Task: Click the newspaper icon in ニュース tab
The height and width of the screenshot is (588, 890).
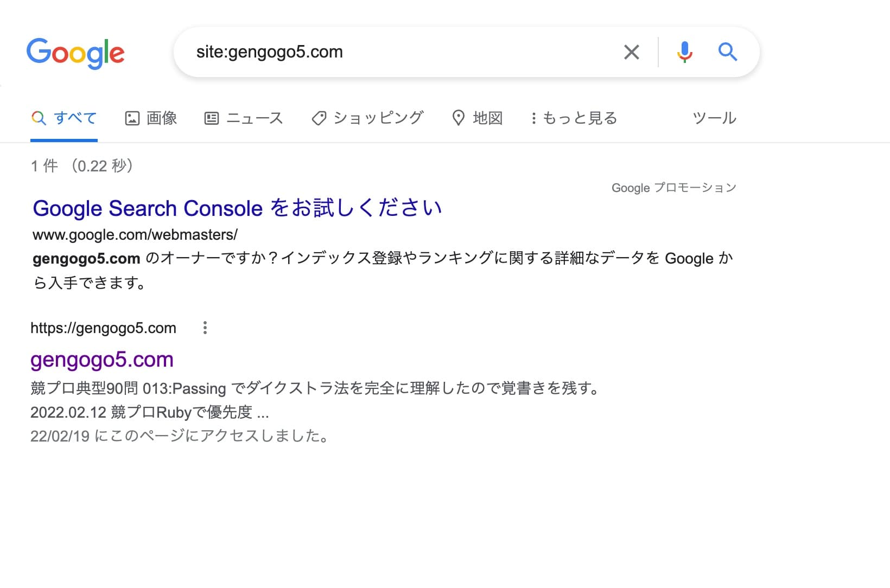Action: point(212,118)
